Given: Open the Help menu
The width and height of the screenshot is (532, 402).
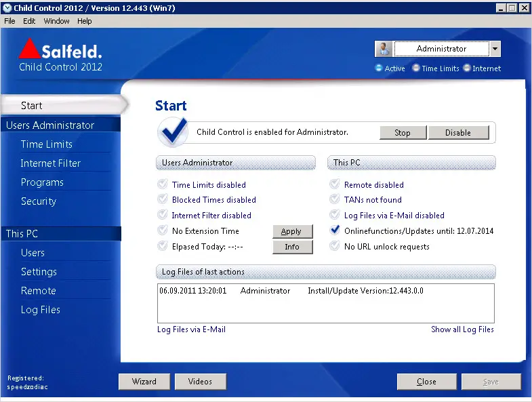Looking at the screenshot, I should 85,21.
